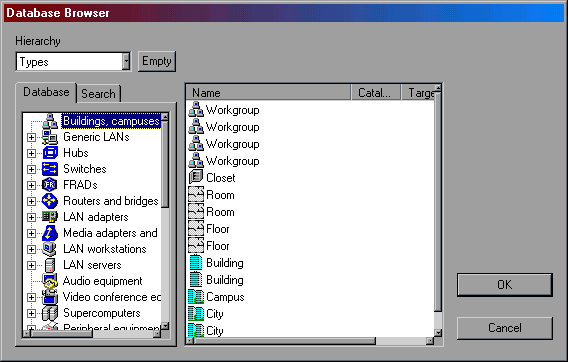Click the Media adapters icon
Screen dimensions: 568x362
50,233
